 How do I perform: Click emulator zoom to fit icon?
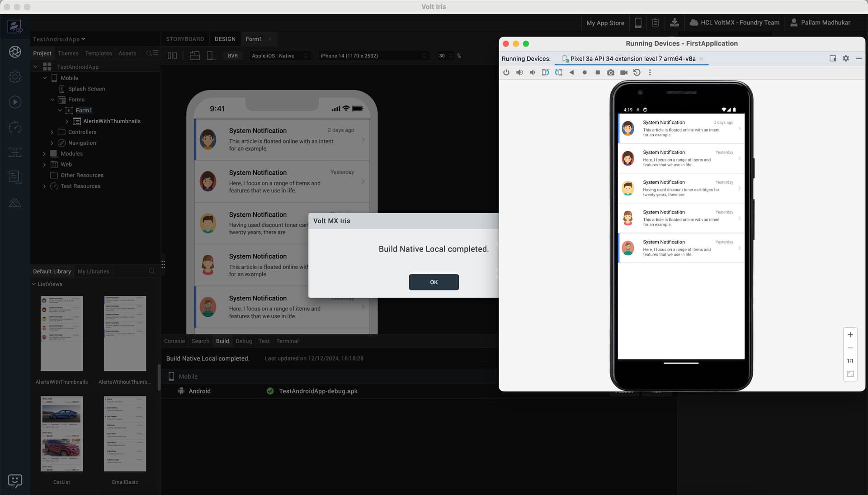click(850, 374)
